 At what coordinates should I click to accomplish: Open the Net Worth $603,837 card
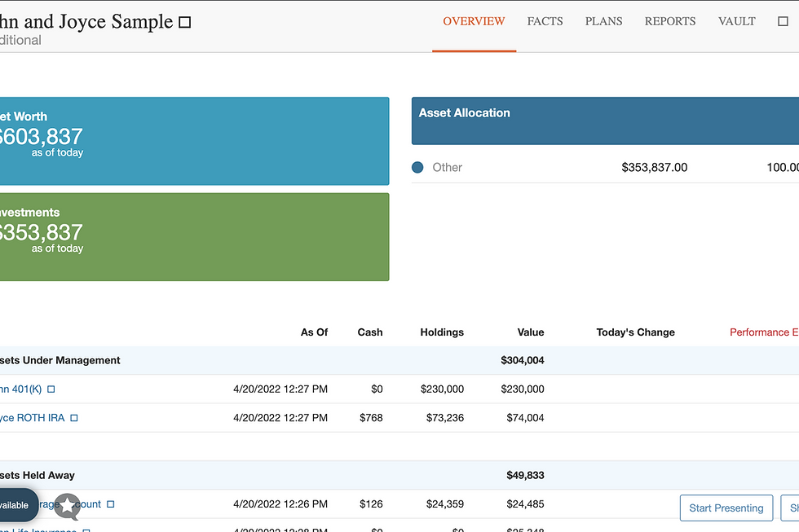(194, 141)
